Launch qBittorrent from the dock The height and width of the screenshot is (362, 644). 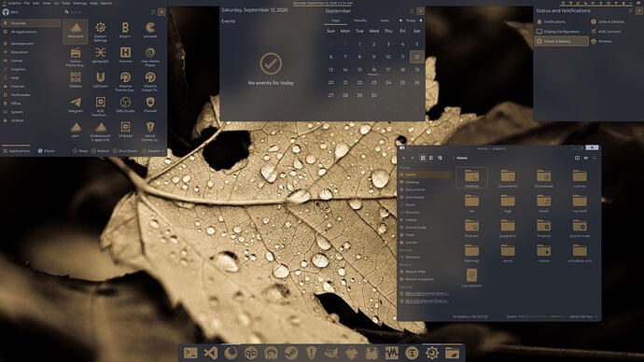click(x=251, y=353)
